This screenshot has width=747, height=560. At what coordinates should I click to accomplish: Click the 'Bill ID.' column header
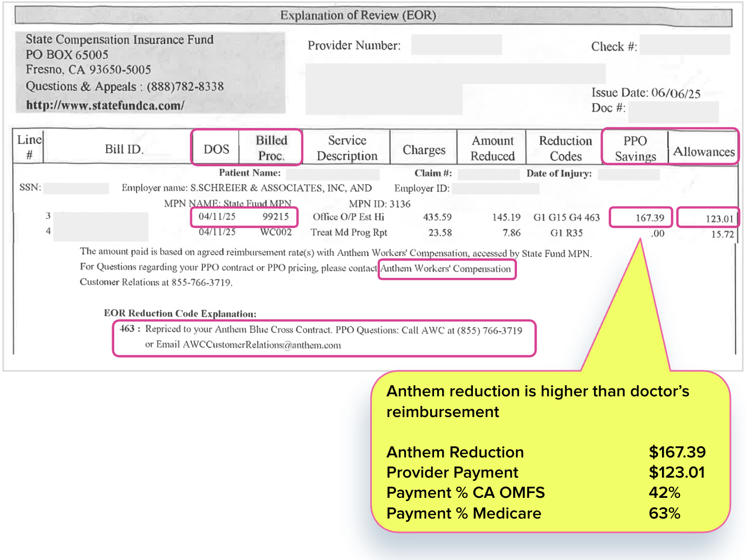point(124,149)
